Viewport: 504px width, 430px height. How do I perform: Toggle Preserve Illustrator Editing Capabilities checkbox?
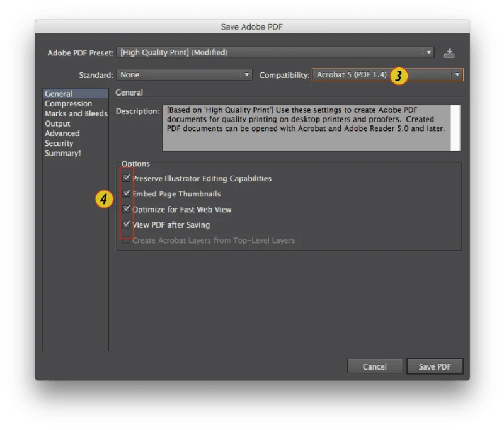click(x=127, y=178)
